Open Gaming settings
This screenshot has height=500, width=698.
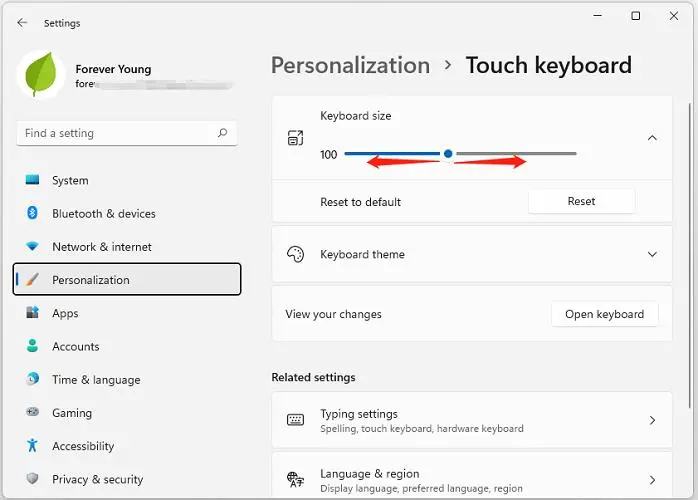(127, 413)
